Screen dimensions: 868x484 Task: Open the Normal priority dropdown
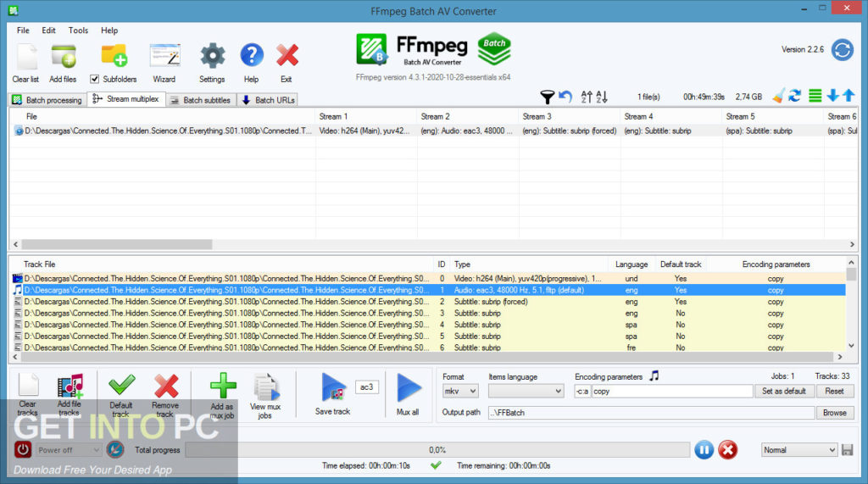[798, 449]
